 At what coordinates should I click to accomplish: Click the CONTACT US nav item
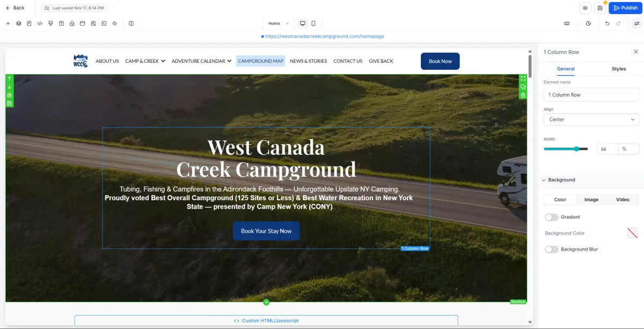point(348,61)
